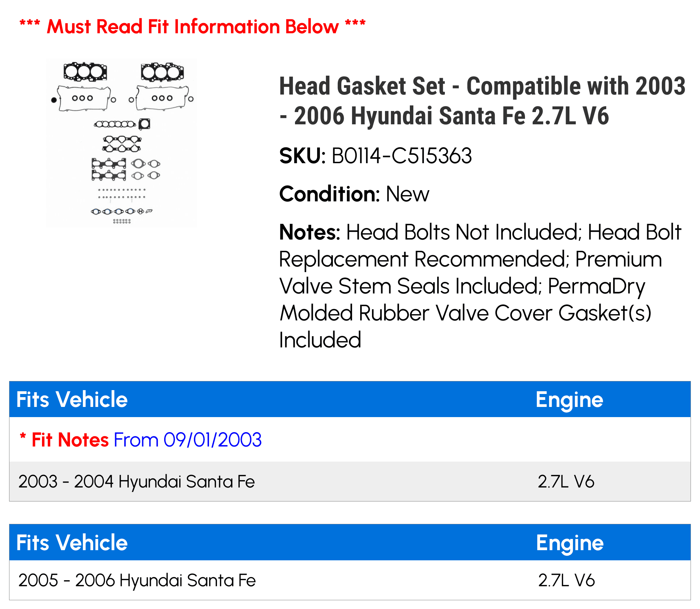Click the Fit Notes From 09/01/2003 text
The image size is (700, 609).
coord(141,440)
